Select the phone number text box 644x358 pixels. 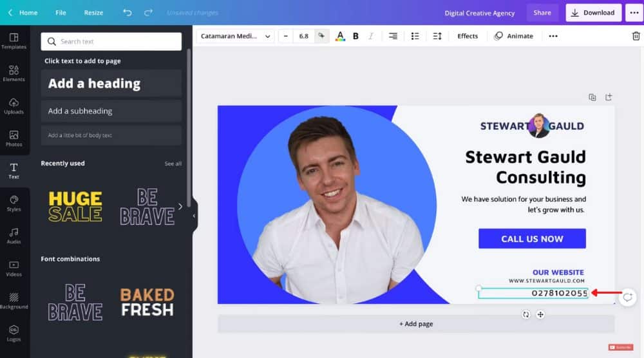click(533, 293)
